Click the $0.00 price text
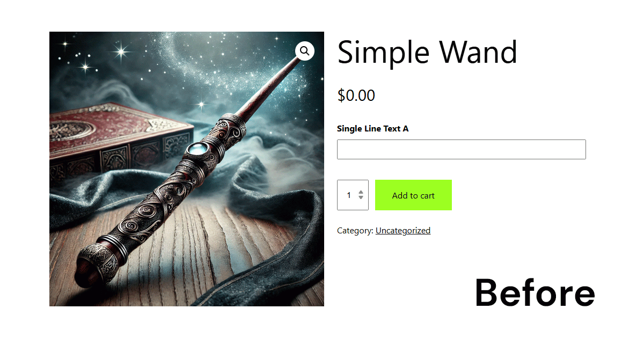The image size is (644, 338). coord(356,95)
